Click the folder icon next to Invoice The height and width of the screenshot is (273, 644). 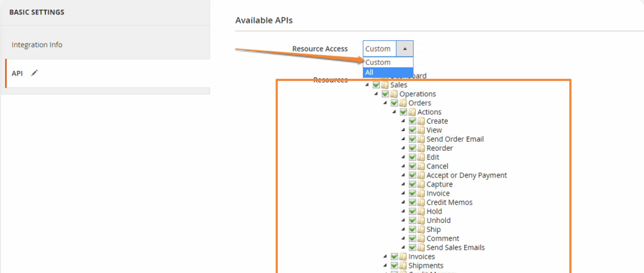(421, 194)
